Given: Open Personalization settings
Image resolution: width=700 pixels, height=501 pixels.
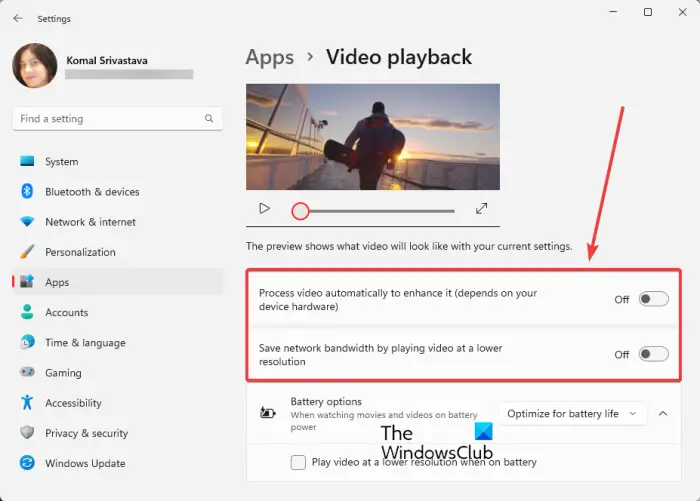Looking at the screenshot, I should click(x=118, y=252).
